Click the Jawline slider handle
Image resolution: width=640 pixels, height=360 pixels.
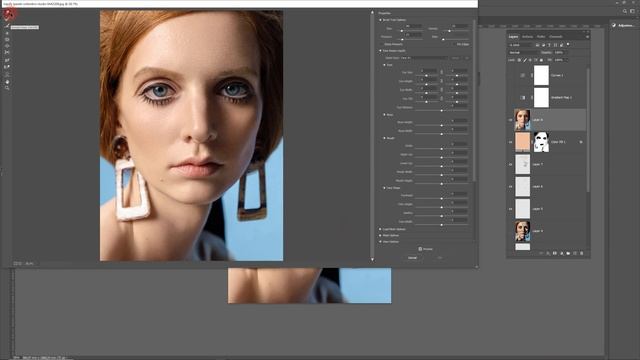pyautogui.click(x=441, y=216)
